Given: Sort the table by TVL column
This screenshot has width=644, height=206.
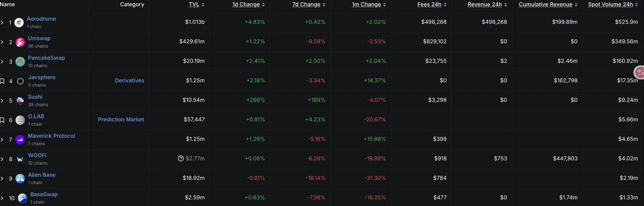Looking at the screenshot, I should (x=194, y=5).
